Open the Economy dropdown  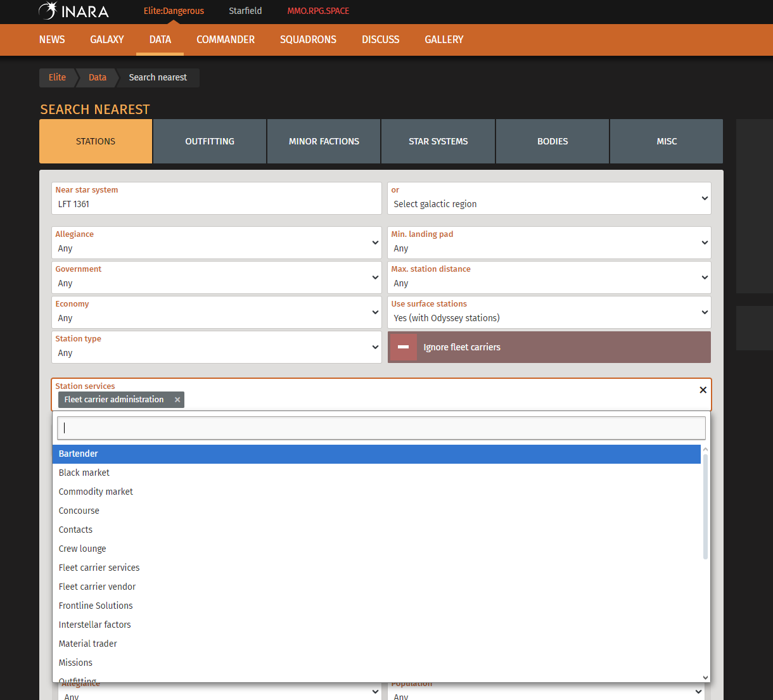tap(217, 312)
